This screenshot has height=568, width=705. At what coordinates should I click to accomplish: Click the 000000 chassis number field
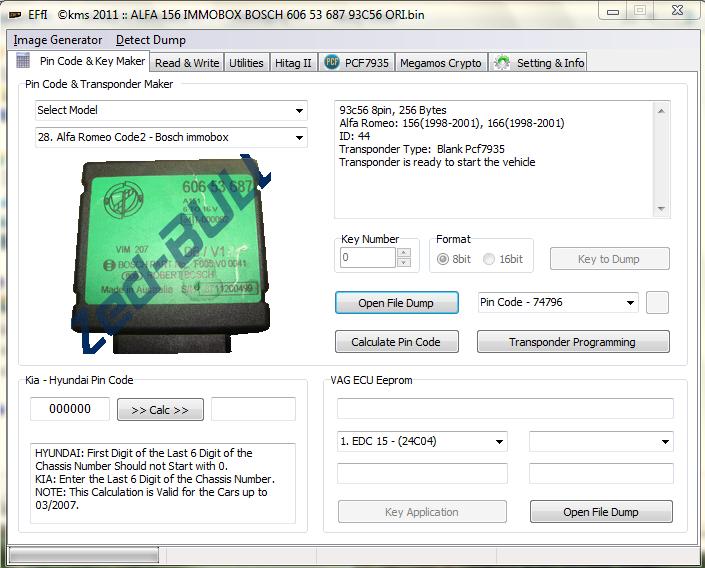[70, 409]
